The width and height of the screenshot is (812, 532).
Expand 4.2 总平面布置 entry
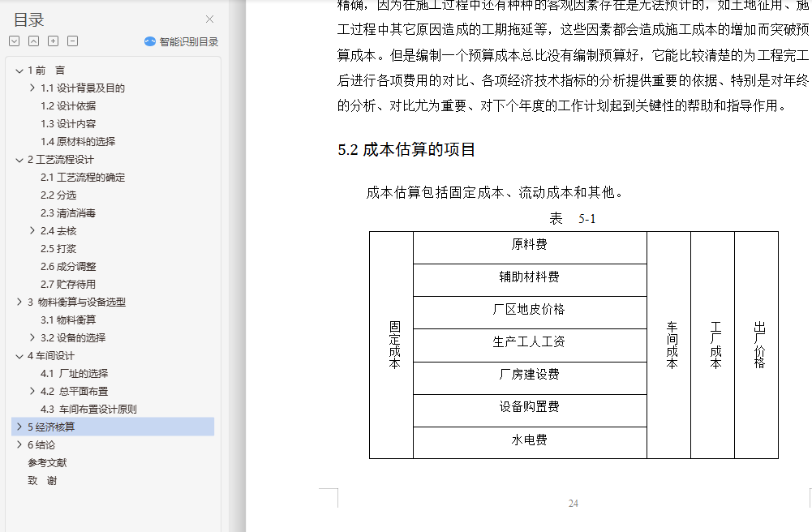tap(32, 391)
